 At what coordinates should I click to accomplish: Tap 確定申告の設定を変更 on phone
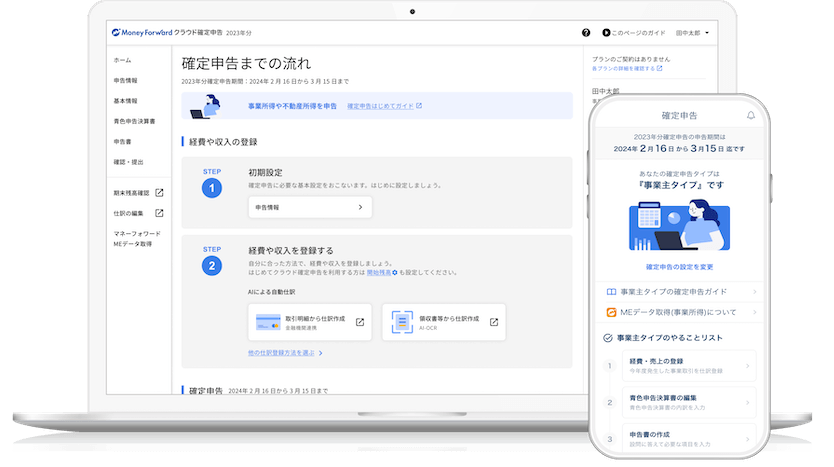point(679,267)
